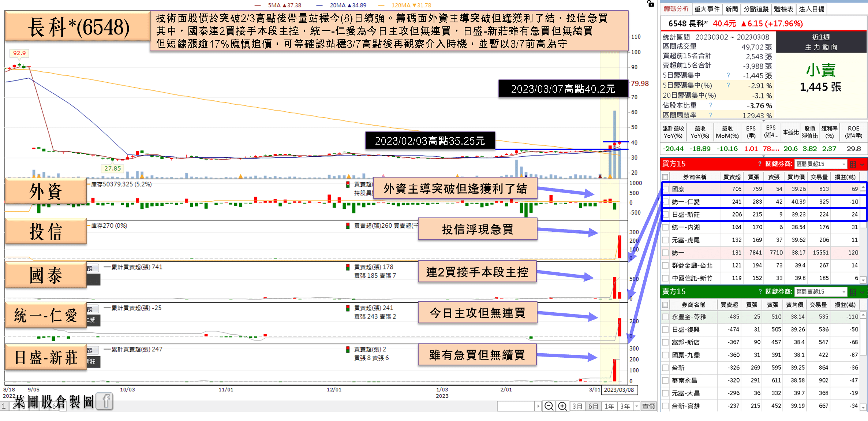The height and width of the screenshot is (421, 868).
Task: Click the lock icon above the chart
Action: coord(650,4)
